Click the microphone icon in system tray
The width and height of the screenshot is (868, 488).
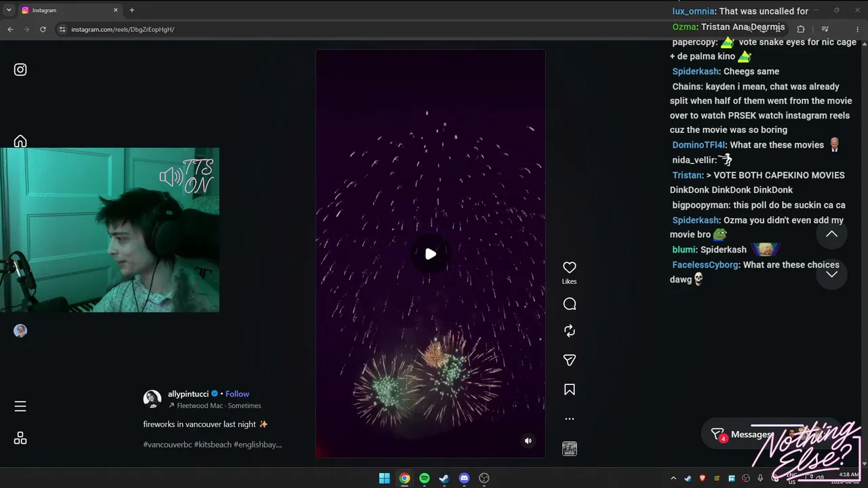point(760,479)
